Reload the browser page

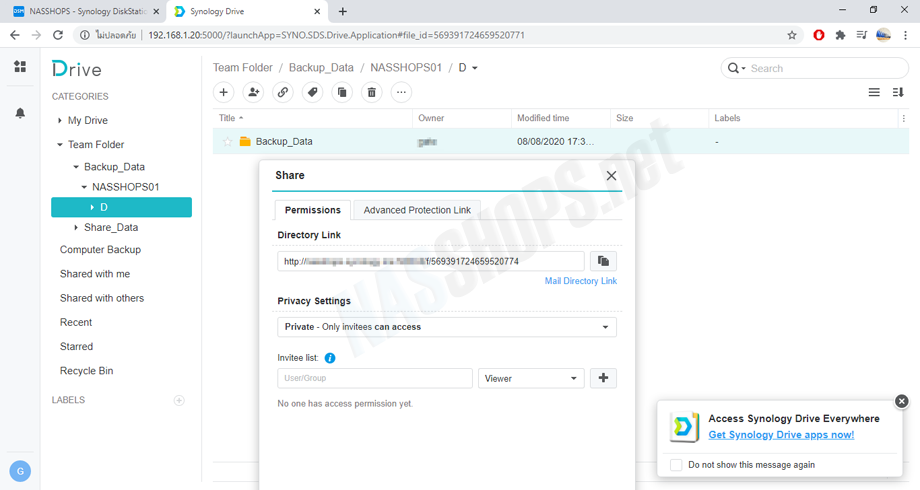tap(58, 35)
